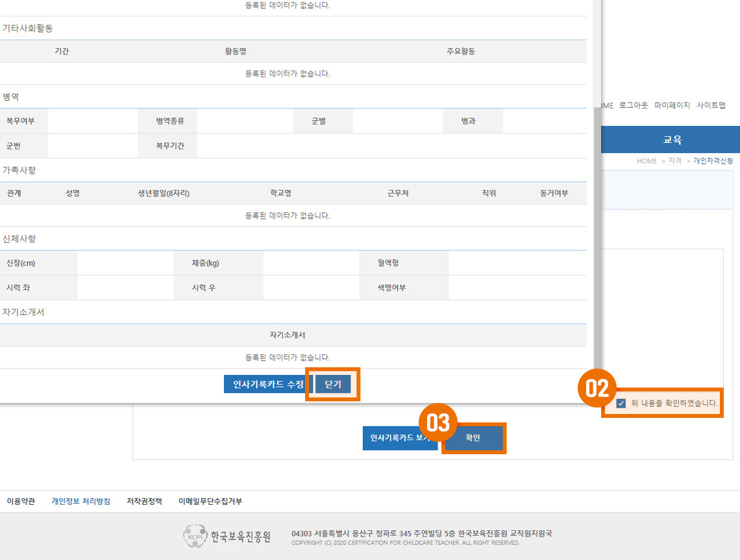Click 자격 in the breadcrumb trail
This screenshot has width=740, height=560.
[674, 161]
